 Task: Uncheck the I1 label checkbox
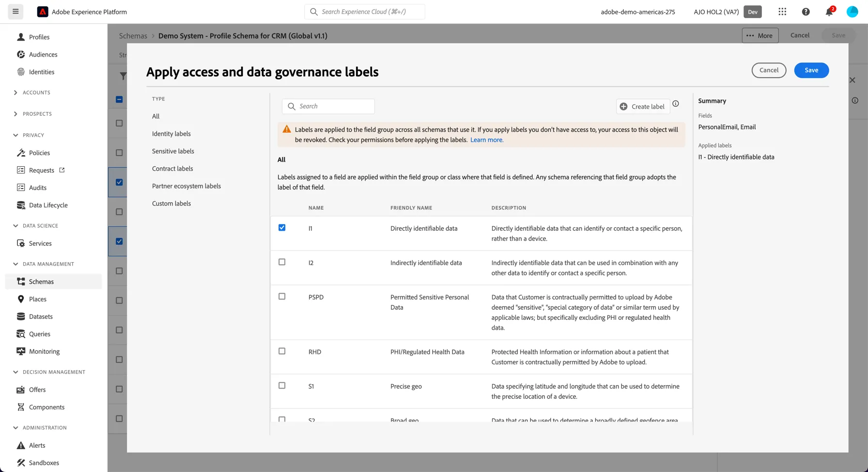pyautogui.click(x=282, y=228)
